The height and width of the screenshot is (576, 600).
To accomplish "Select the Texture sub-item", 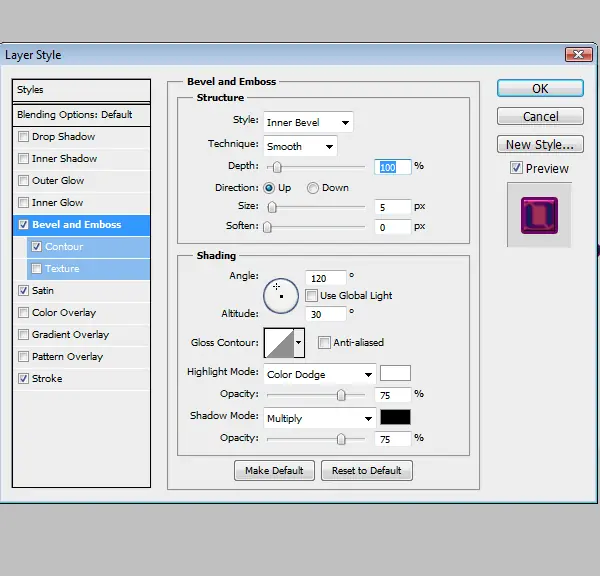I will pos(88,269).
